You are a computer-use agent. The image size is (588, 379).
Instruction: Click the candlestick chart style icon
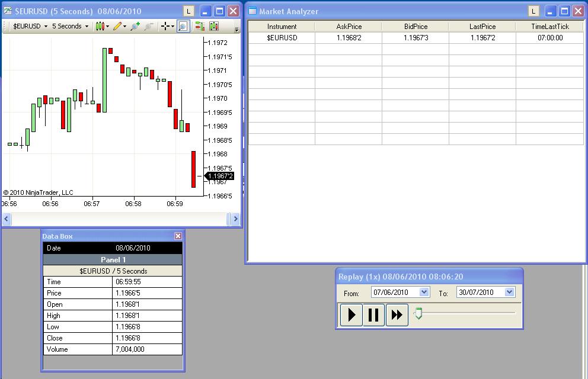coord(100,26)
